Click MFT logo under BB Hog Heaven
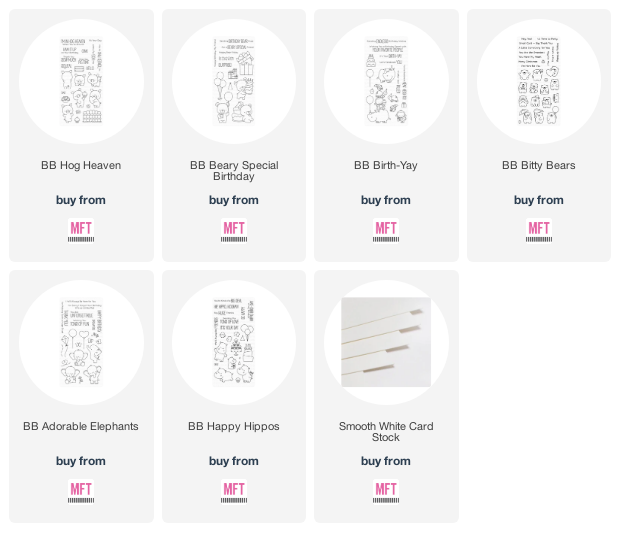Viewport: 620px width, 543px height. tap(81, 231)
